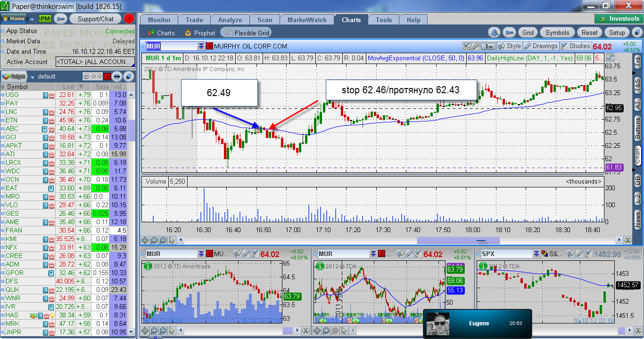Screen dimensions: 644x339
Task: Open the alerts bell icon in the Charts toolbar
Action: click(x=494, y=32)
